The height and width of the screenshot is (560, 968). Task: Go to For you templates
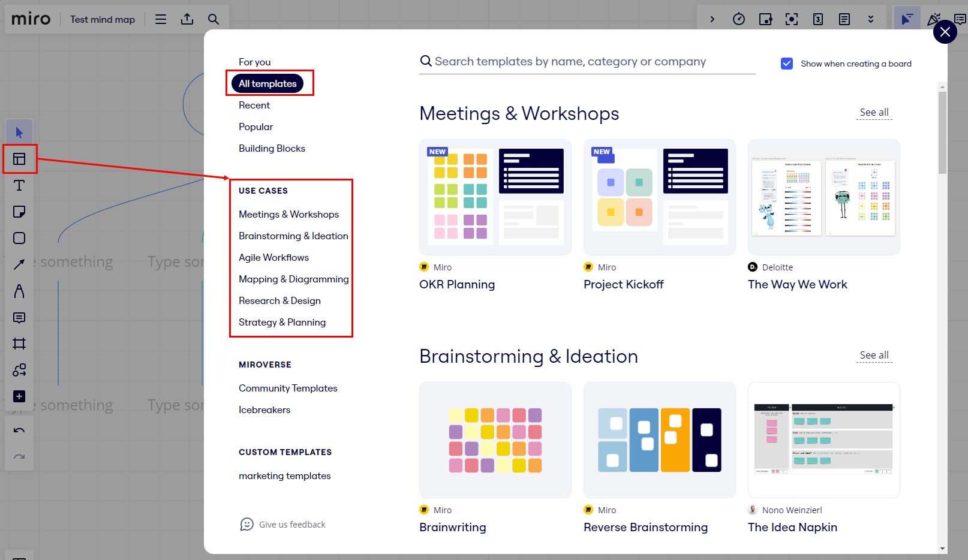click(254, 62)
